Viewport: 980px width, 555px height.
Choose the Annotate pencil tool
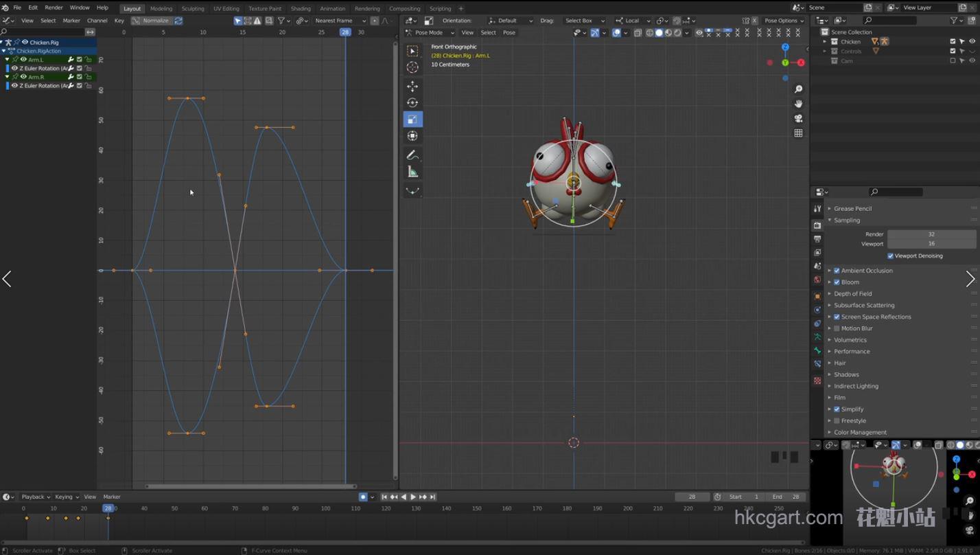[x=412, y=155]
